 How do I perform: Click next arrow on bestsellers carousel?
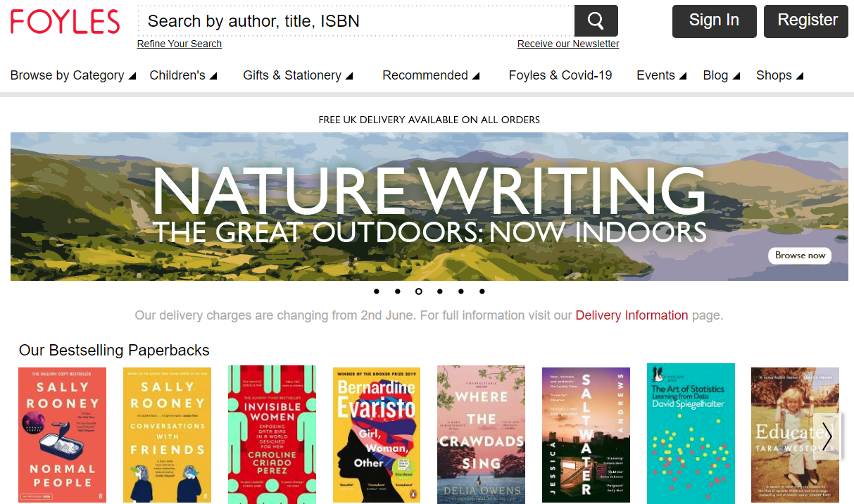pos(827,436)
